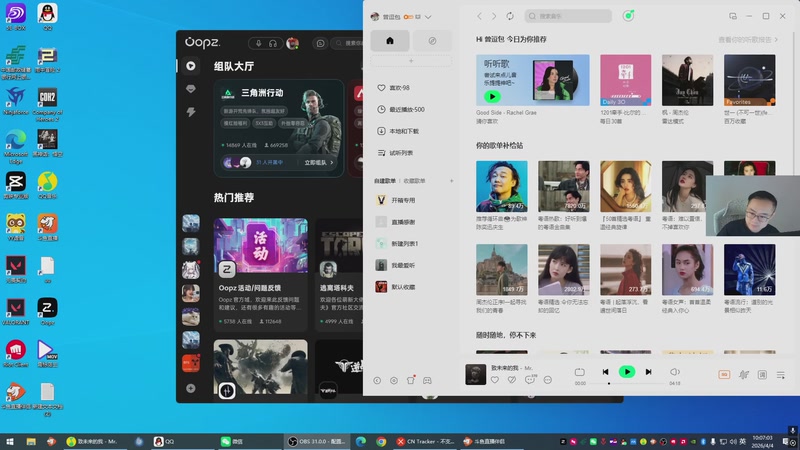Select the diamond icon in Oopz sidebar
This screenshot has width=800, height=450.
191,89
